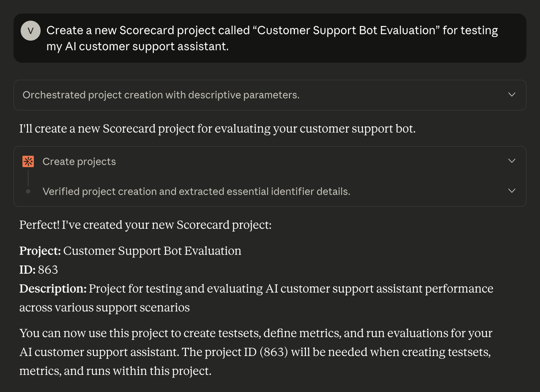The height and width of the screenshot is (392, 540).
Task: Click the bold "Project:" label
Action: click(40, 251)
